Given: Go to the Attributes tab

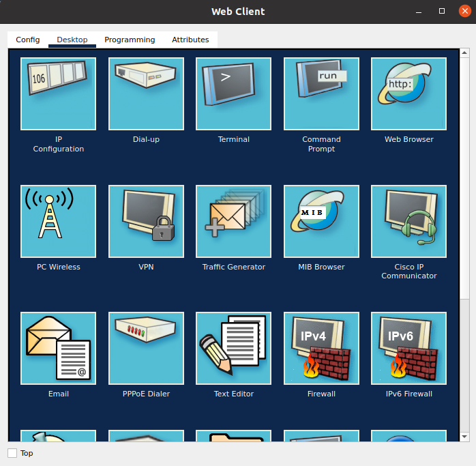Looking at the screenshot, I should coord(190,40).
